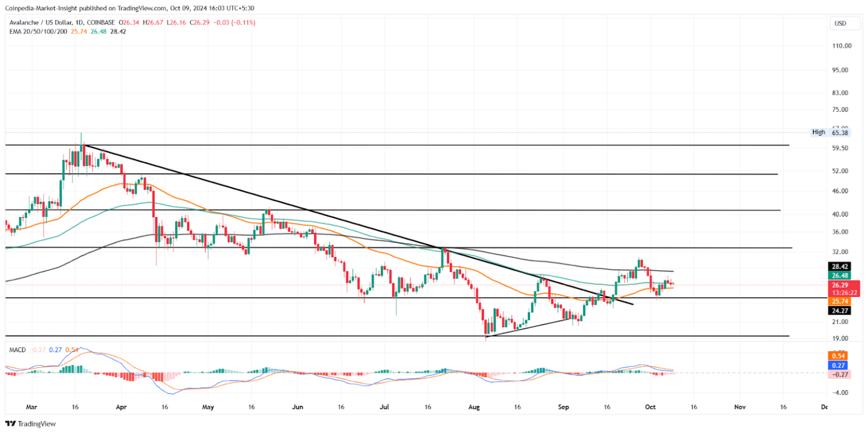
Task: Click the Jul label on time axis
Action: click(x=385, y=406)
